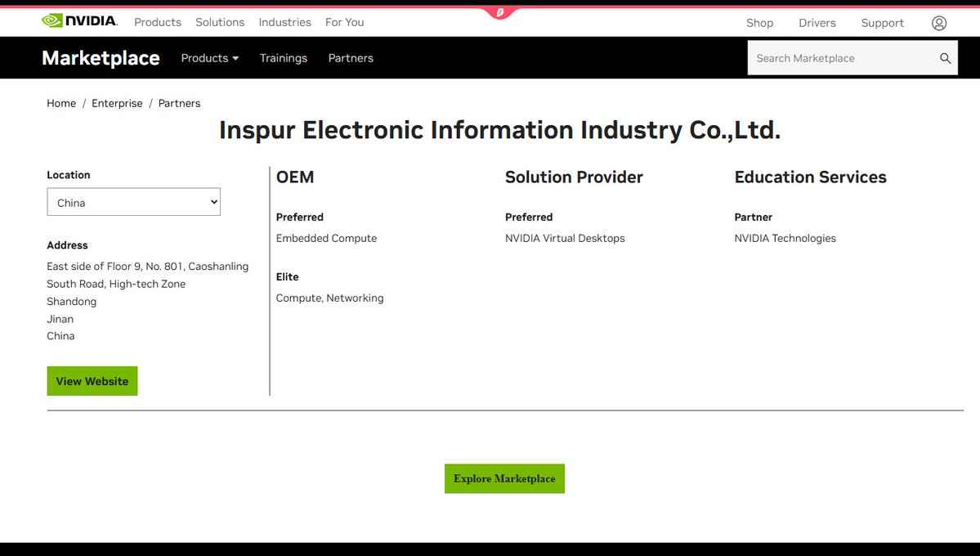Screen dimensions: 980x556
Task: Open the Drivers link
Action: (817, 23)
